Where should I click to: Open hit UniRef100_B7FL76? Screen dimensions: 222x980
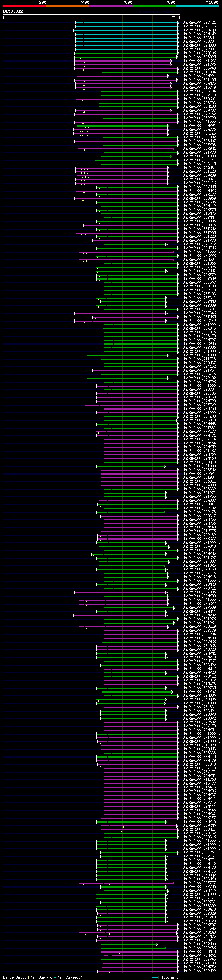(x=199, y=26)
